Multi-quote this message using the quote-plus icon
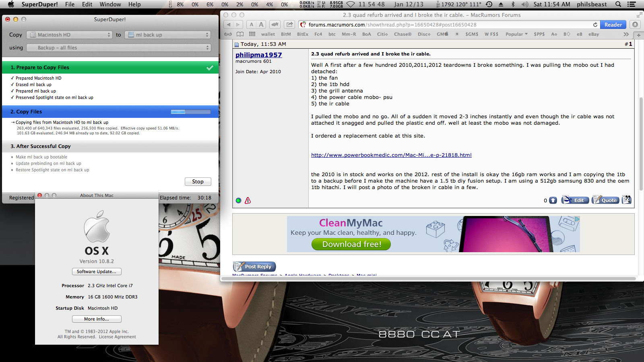Viewport: 644px width, 362px height. click(x=627, y=200)
